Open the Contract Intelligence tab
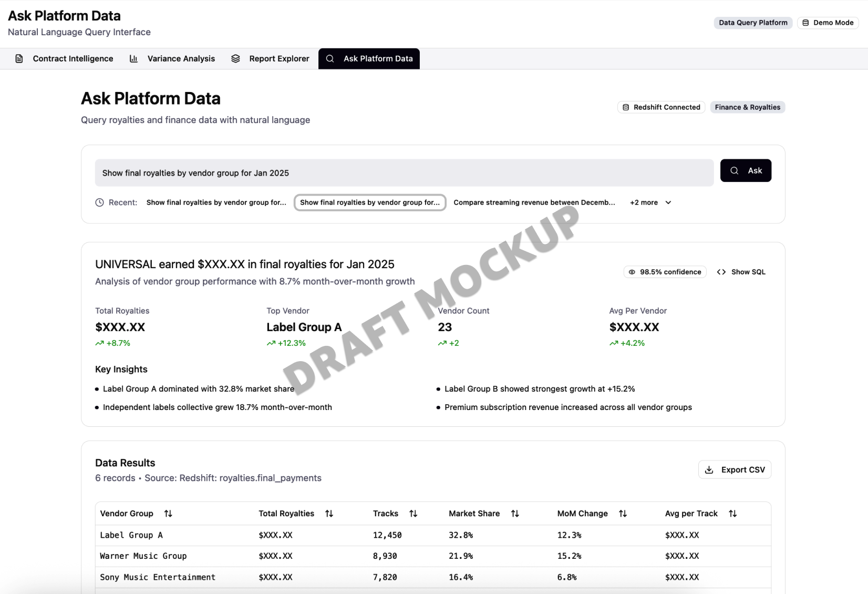 pos(73,58)
